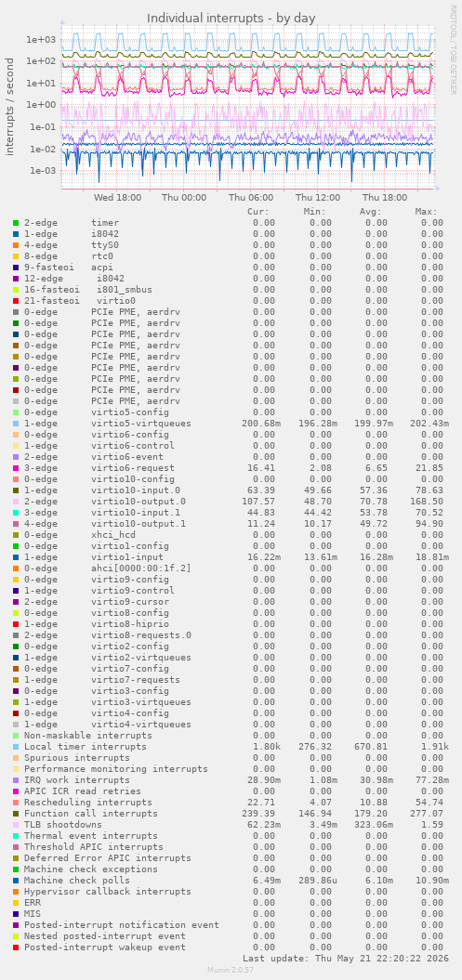The height and width of the screenshot is (980, 462).
Task: Click the graph title Individual interrupts - by day
Action: [x=231, y=19]
